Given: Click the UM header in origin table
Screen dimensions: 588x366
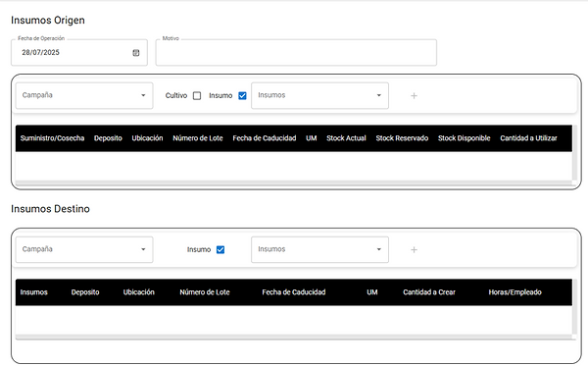Looking at the screenshot, I should coord(312,138).
